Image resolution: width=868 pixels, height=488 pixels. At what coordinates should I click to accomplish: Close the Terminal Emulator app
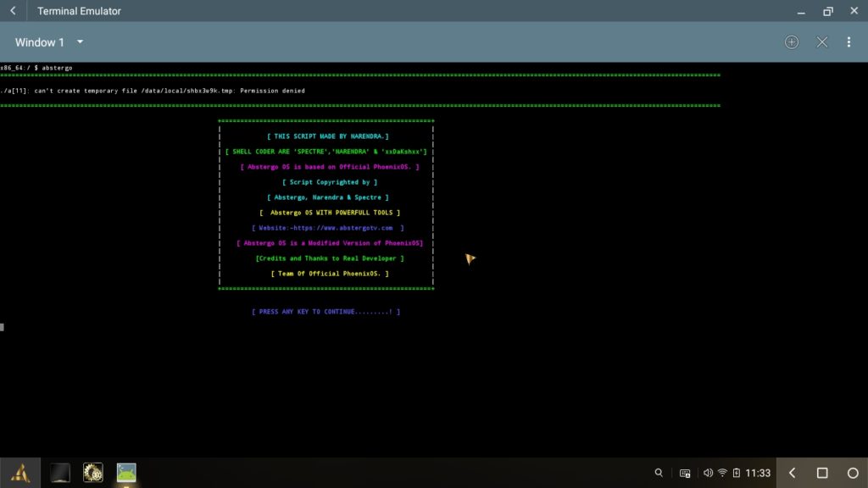[x=854, y=10]
